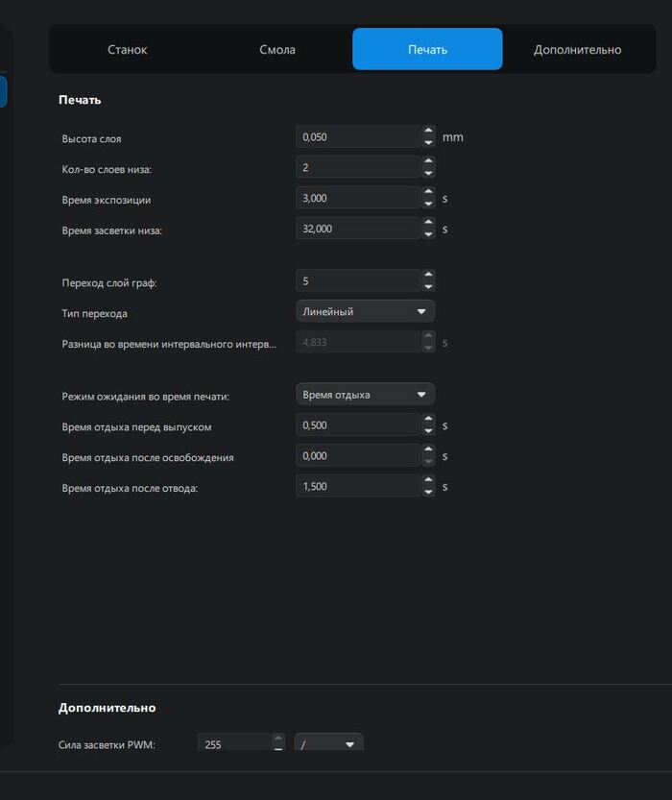Decrease Время засветки низа with down arrow
Viewport: 672px width, 800px height.
(x=428, y=233)
